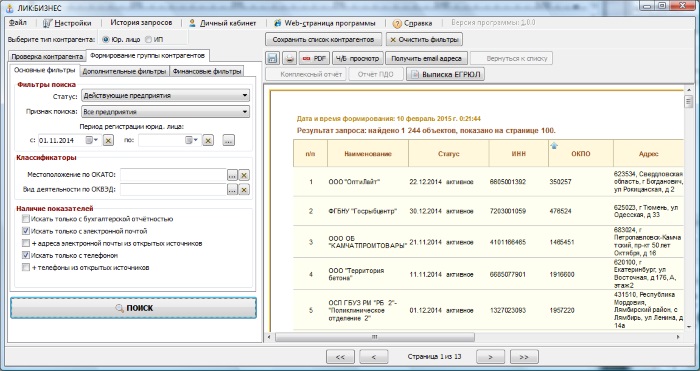This screenshot has height=371, width=700.
Task: Open the Статус dropdown list
Action: point(166,96)
